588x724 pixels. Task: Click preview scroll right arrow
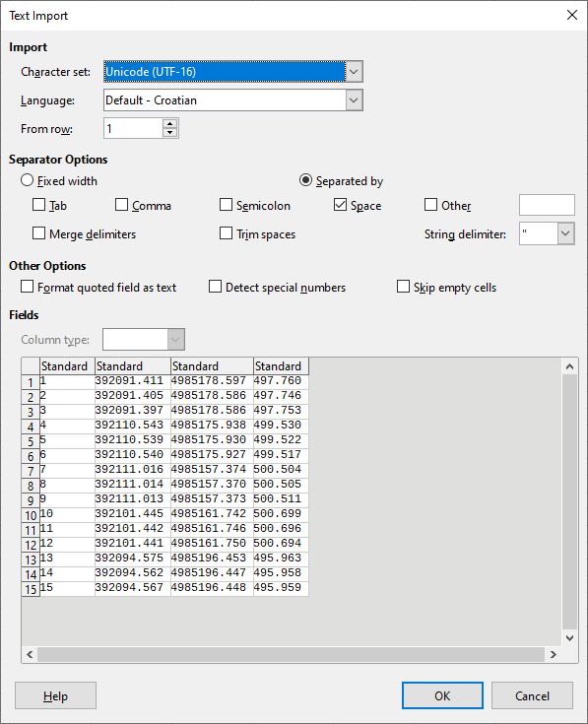553,654
